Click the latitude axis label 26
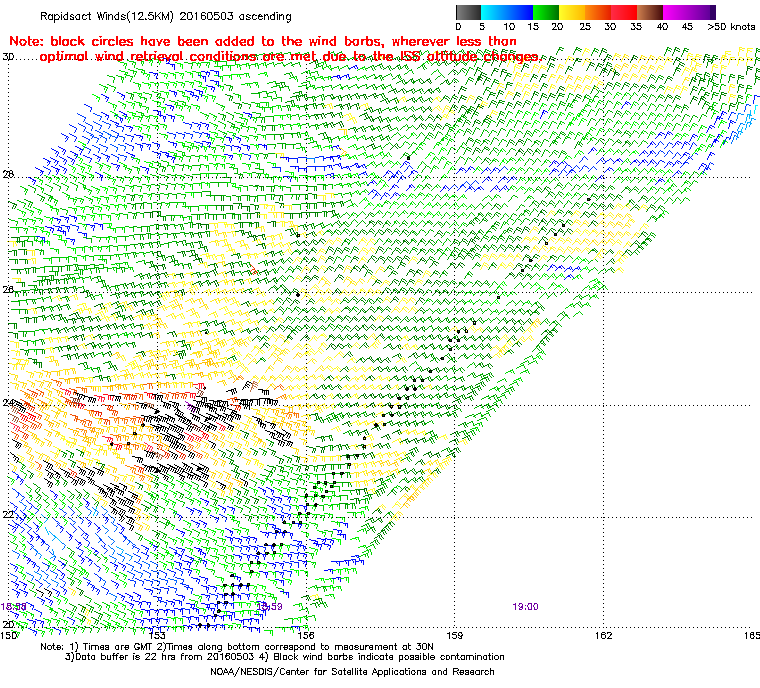 (x=8, y=289)
